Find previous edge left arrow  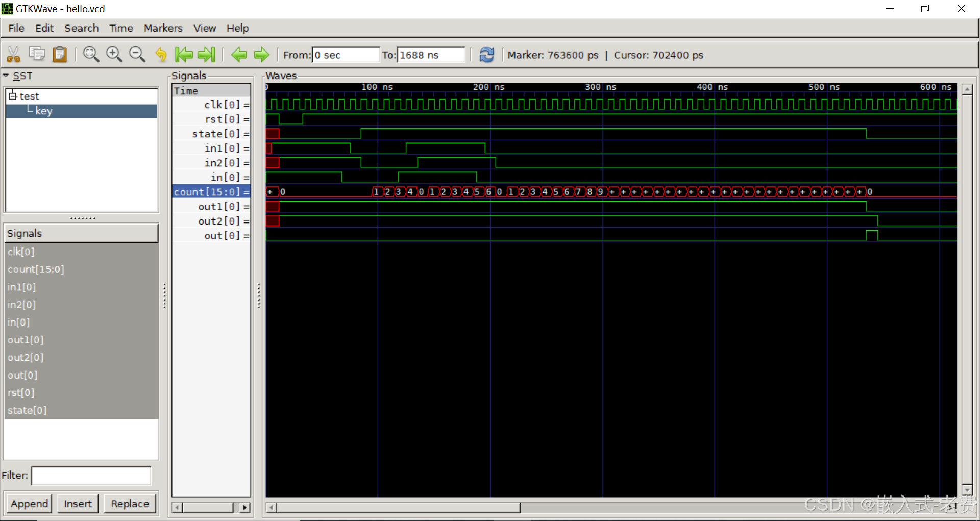239,54
